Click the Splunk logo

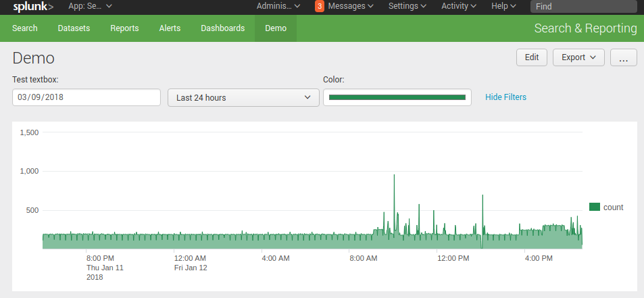(x=33, y=7)
